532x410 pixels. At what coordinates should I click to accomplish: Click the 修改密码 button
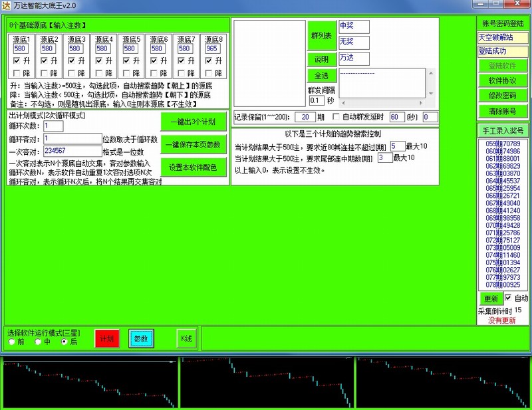click(x=503, y=96)
